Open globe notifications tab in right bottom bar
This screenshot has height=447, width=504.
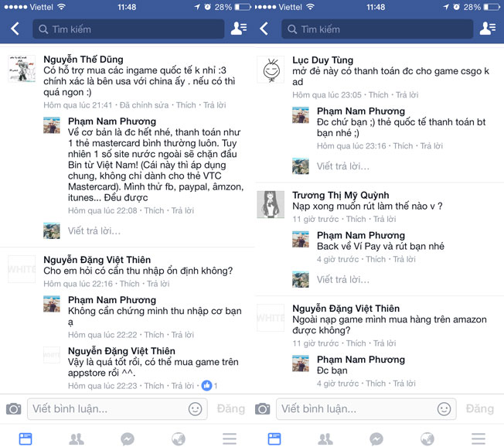coord(427,439)
